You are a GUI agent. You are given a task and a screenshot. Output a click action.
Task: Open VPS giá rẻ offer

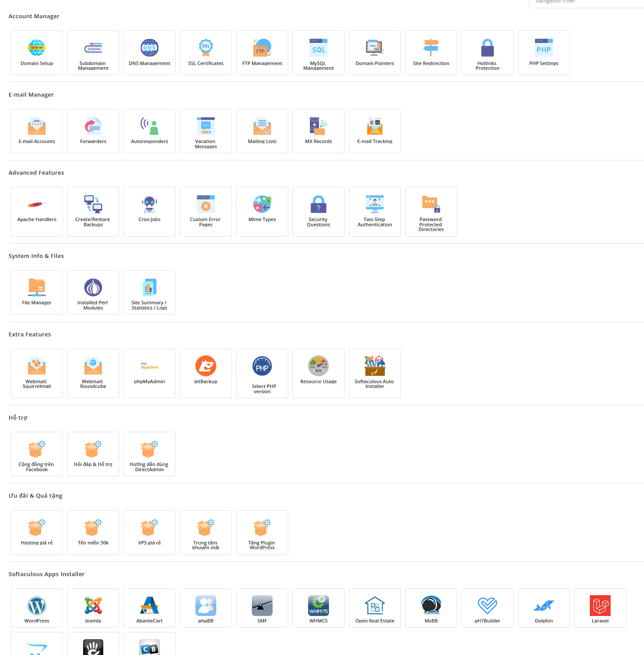150,532
